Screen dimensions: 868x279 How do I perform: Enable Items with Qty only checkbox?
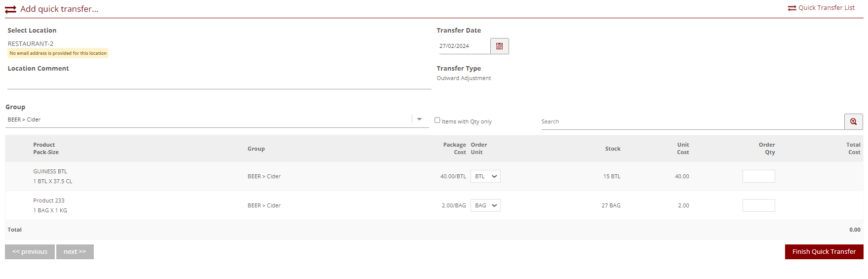tap(437, 120)
